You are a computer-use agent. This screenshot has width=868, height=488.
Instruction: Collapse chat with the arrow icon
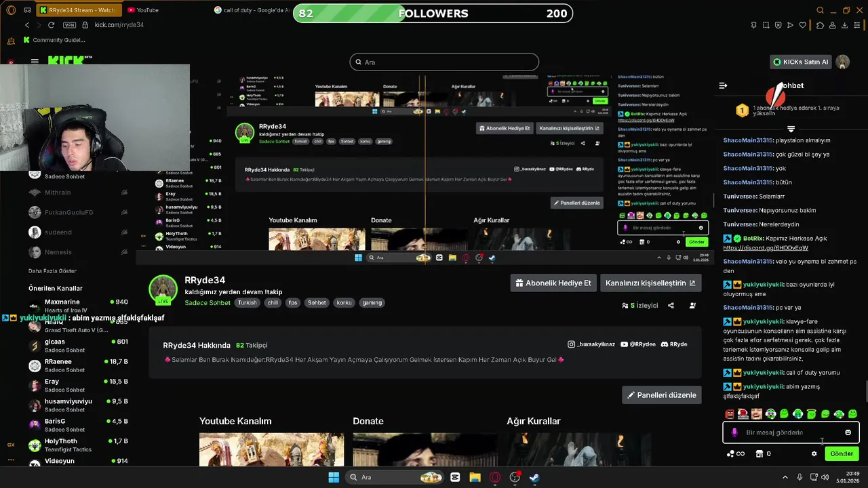coord(723,85)
